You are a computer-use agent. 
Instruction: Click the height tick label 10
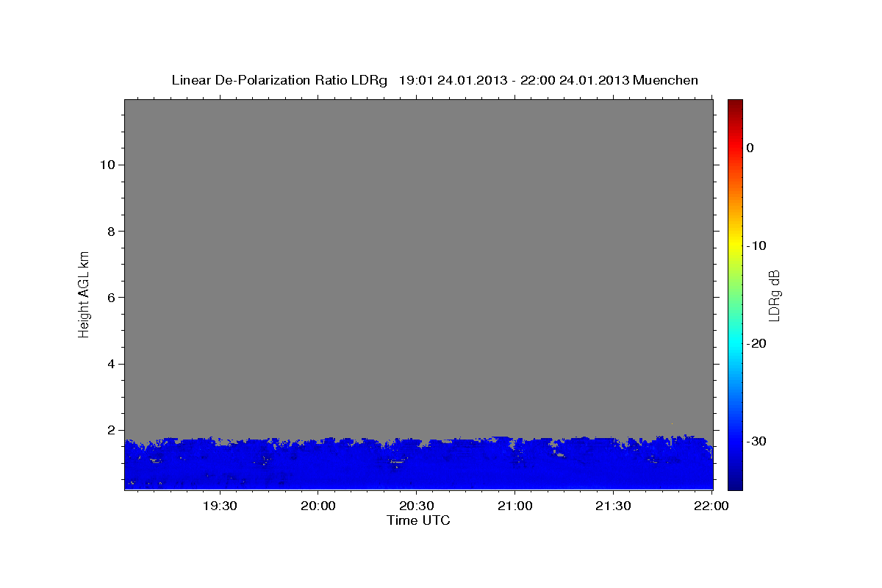(107, 165)
